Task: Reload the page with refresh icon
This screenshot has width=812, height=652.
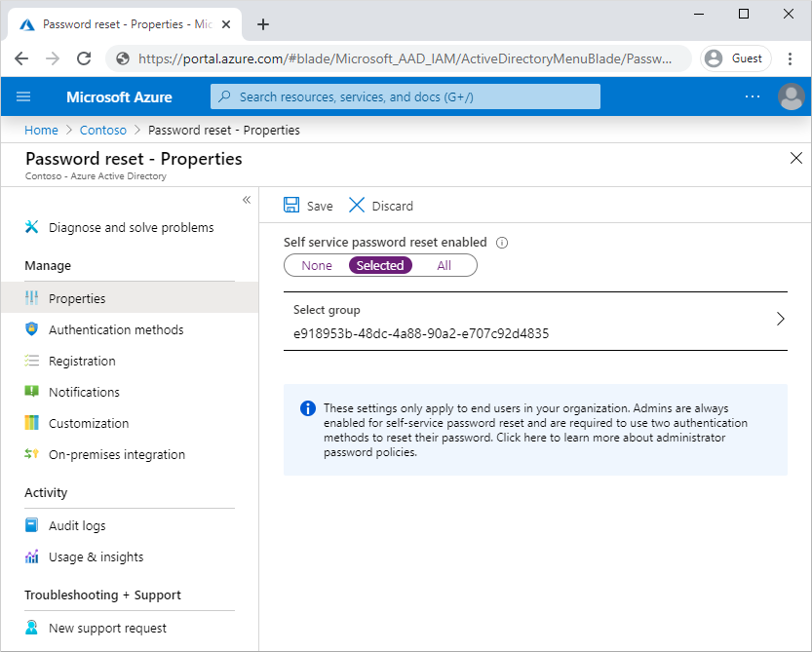Action: (x=84, y=58)
